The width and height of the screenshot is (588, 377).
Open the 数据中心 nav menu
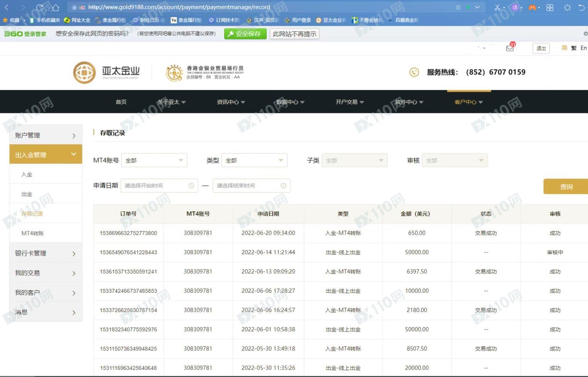click(290, 102)
